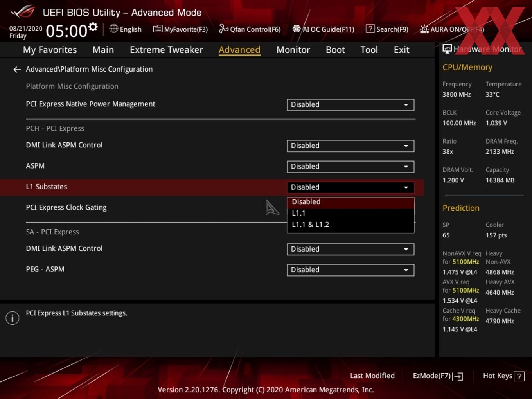
Task: Select the L1 Substates row label
Action: coord(47,187)
